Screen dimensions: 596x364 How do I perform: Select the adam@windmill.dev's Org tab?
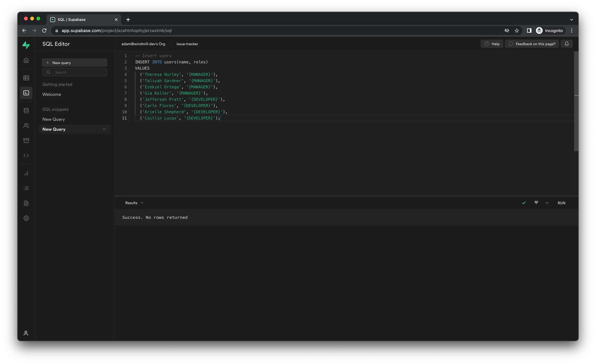click(x=143, y=43)
